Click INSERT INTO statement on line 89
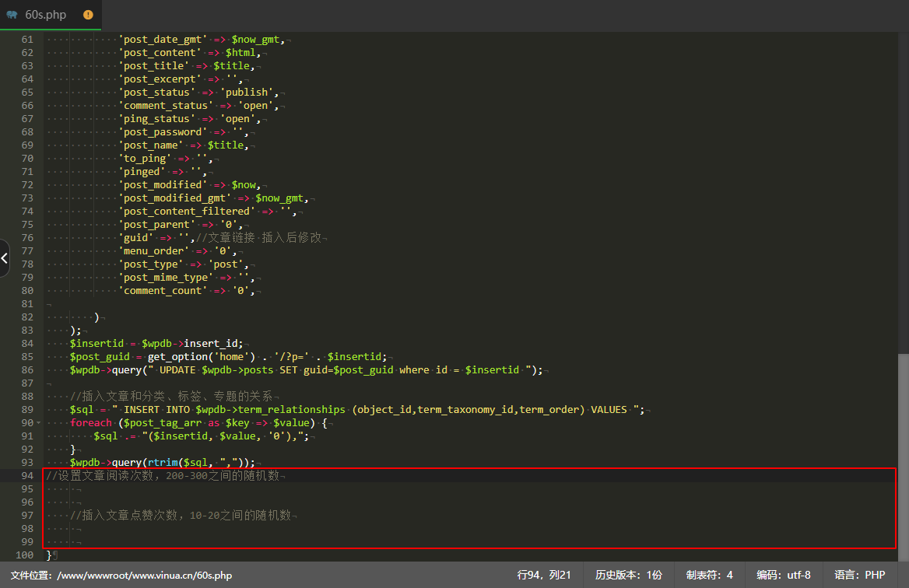Image resolution: width=909 pixels, height=588 pixels. (x=156, y=410)
